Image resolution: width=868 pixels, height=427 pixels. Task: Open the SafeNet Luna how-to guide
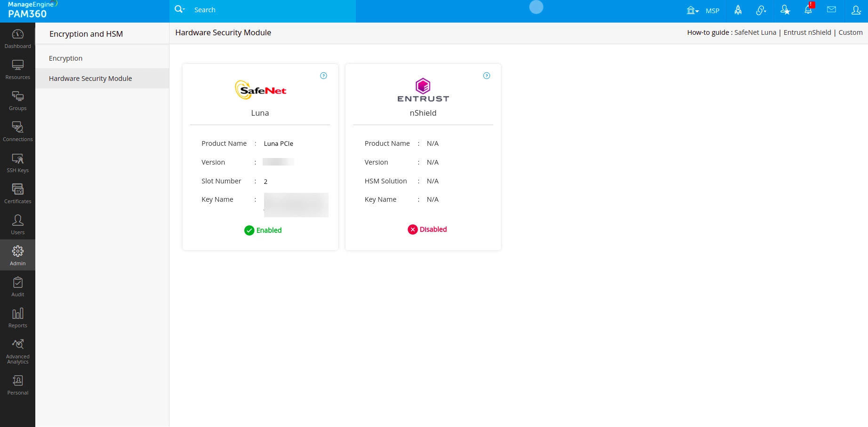pyautogui.click(x=755, y=32)
